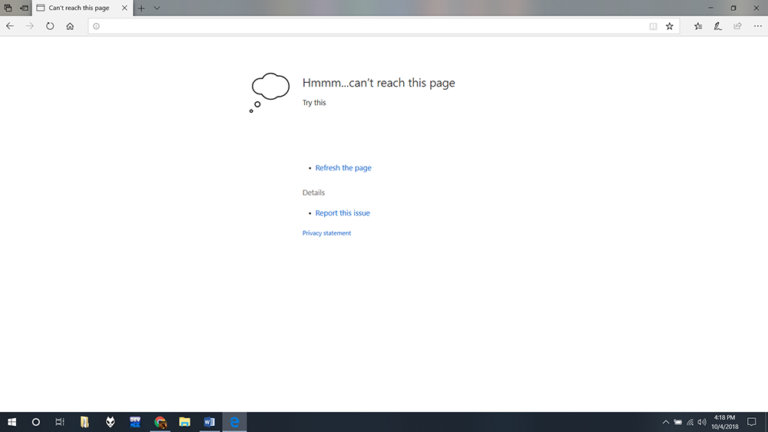Open Settings and more menu

(757, 26)
